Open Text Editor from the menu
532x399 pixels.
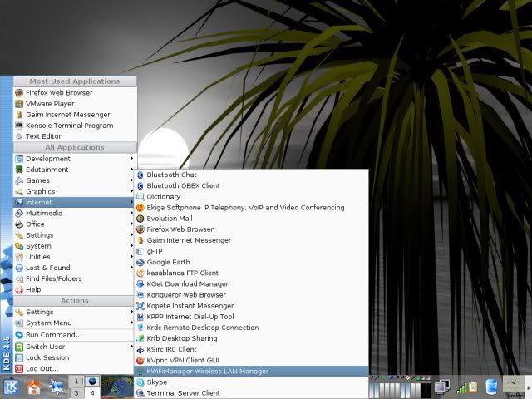click(75, 136)
